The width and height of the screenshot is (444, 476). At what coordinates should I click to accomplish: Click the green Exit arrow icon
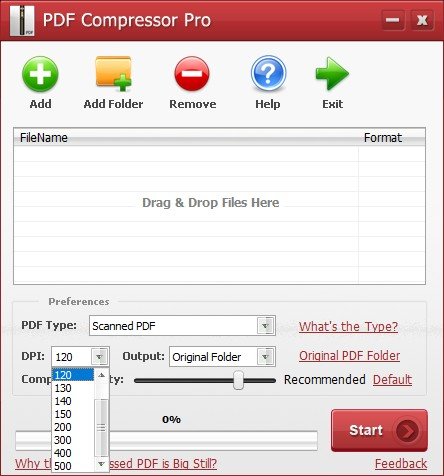click(332, 74)
